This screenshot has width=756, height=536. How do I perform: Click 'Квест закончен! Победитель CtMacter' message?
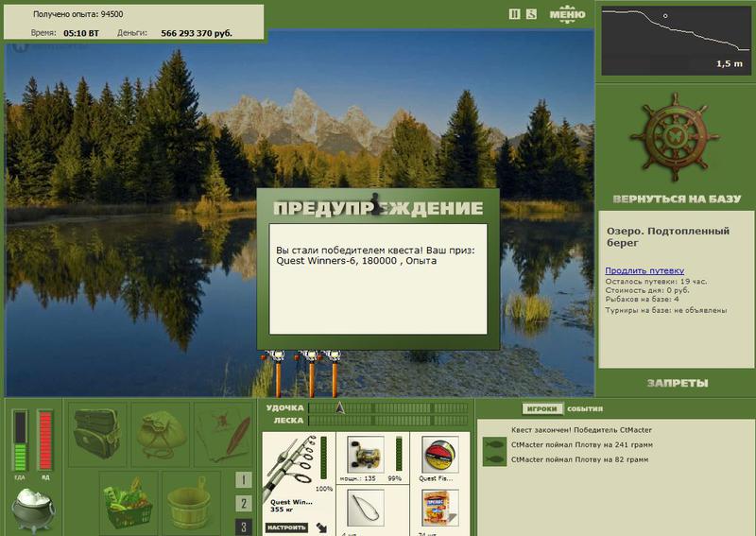pyautogui.click(x=581, y=430)
